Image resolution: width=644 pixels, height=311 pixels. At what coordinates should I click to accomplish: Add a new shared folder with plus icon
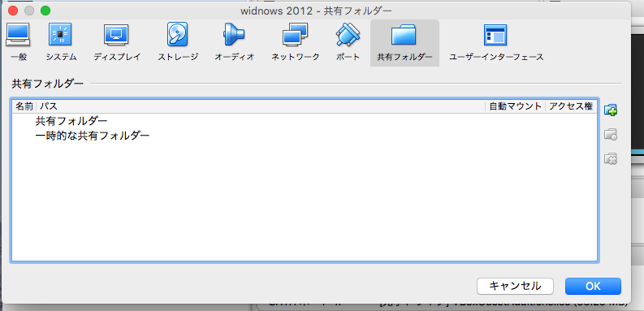coord(611,110)
